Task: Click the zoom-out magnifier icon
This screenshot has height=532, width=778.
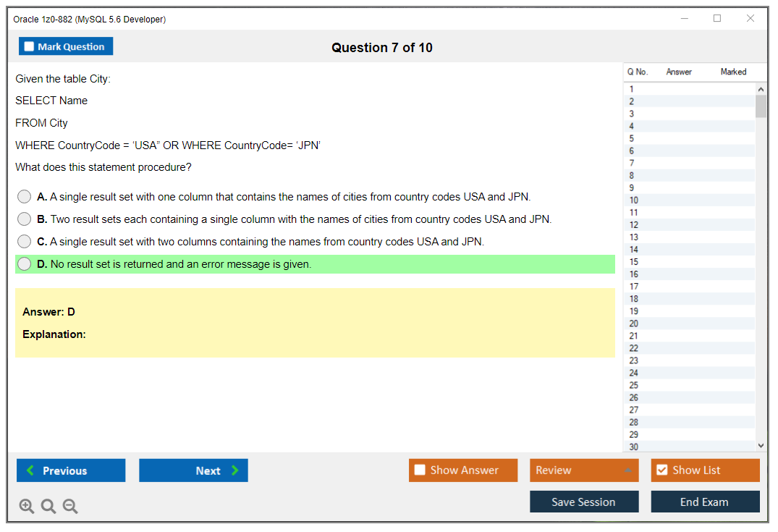Action: pyautogui.click(x=70, y=506)
